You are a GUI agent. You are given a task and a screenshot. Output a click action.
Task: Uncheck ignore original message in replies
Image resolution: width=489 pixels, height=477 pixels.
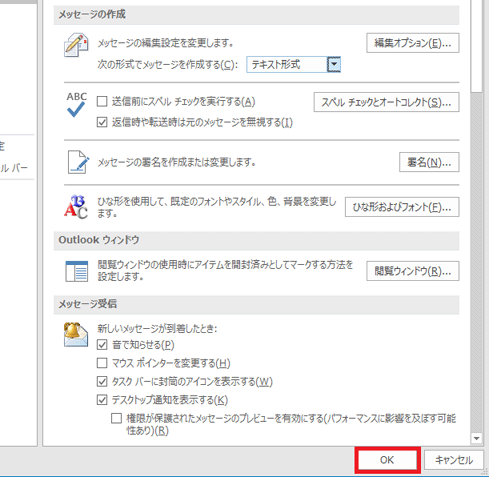(102, 122)
